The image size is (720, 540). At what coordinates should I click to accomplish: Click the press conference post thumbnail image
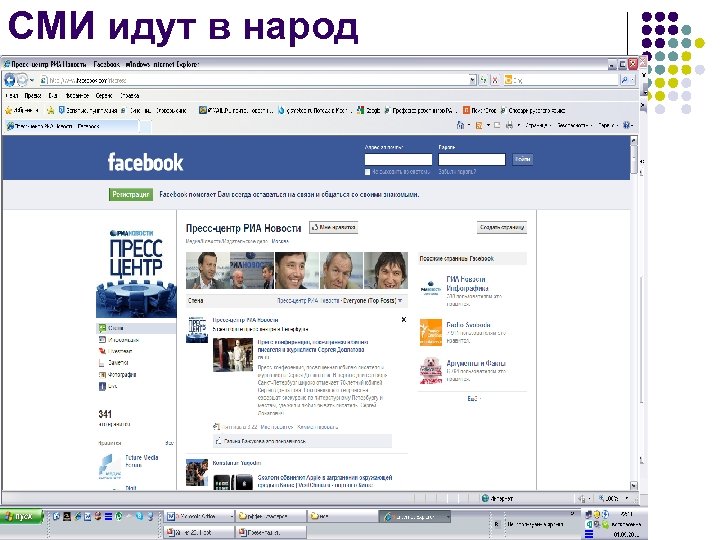coord(233,355)
